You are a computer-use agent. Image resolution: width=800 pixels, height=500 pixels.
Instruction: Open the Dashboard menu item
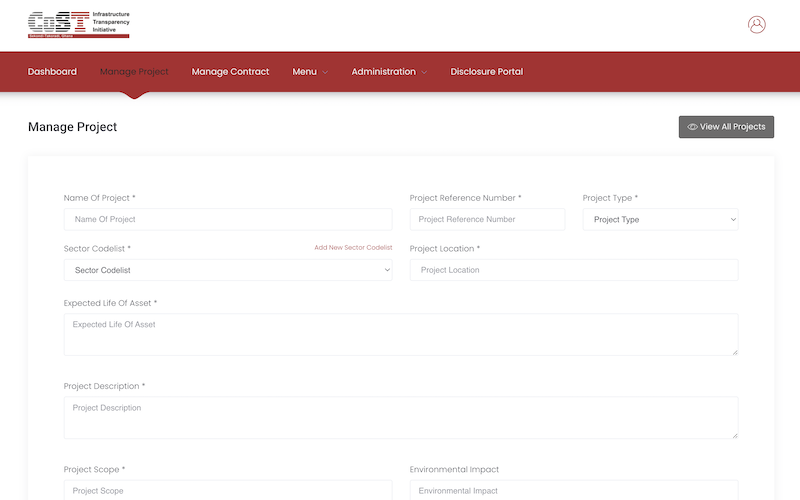(x=52, y=72)
